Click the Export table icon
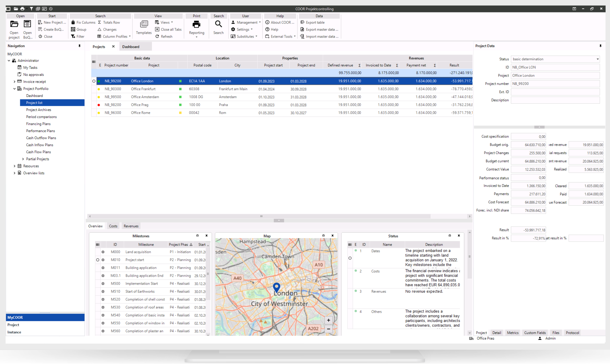This screenshot has width=610, height=364. pos(302,22)
